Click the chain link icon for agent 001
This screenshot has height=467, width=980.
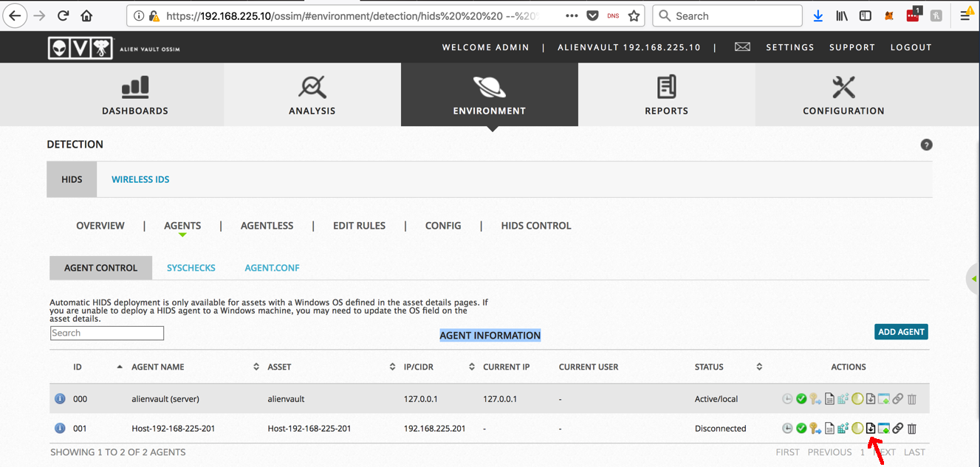(898, 428)
